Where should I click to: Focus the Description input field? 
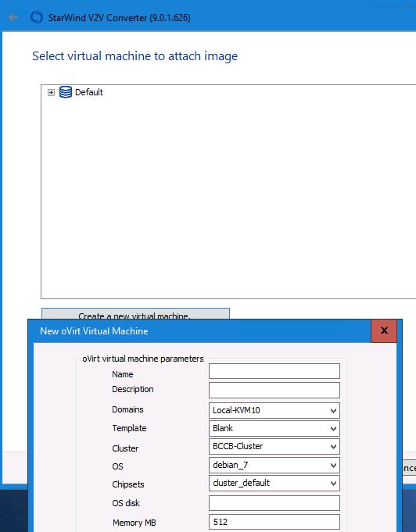tap(274, 390)
